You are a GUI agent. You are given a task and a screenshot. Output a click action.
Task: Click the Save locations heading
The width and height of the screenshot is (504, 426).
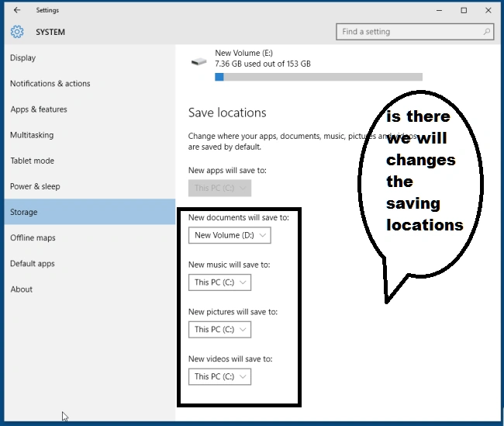click(x=227, y=113)
